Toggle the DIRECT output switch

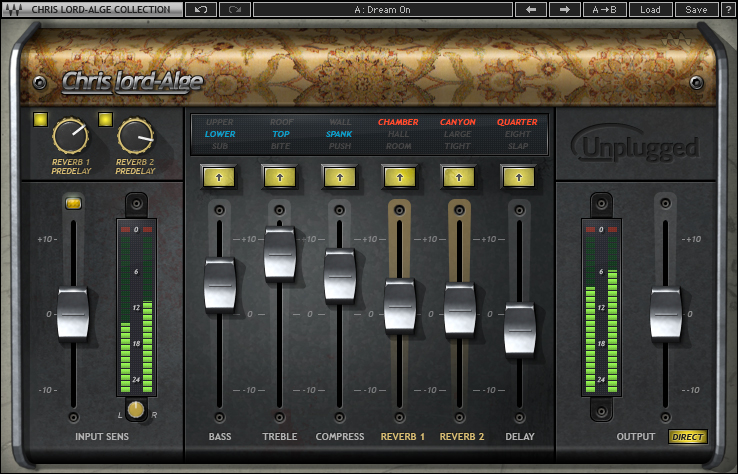(x=687, y=437)
